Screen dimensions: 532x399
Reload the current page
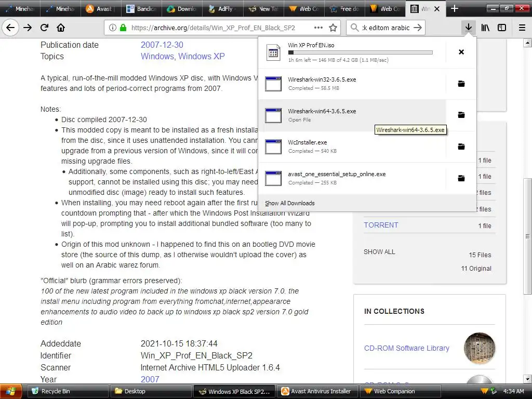(x=44, y=28)
